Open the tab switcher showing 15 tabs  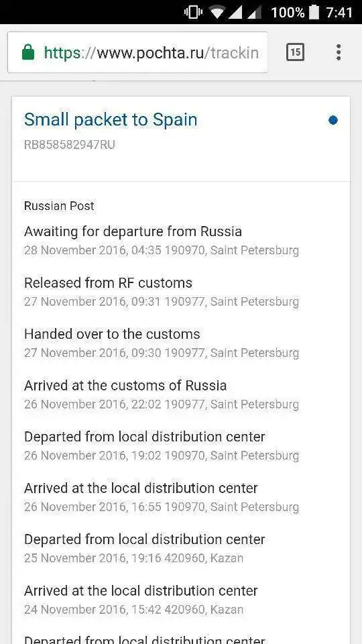tap(295, 52)
